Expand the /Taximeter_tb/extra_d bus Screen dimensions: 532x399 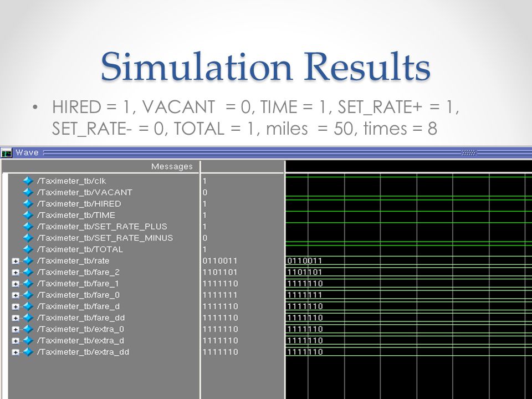tap(16, 341)
